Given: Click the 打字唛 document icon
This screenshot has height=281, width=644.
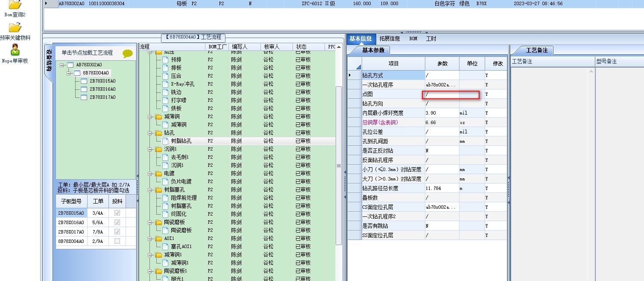Looking at the screenshot, I should (x=165, y=100).
